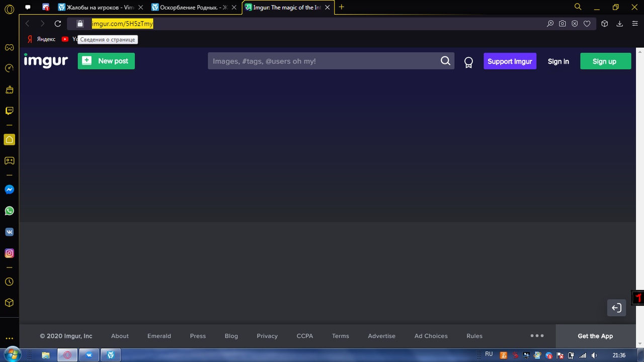Open Instagram in the sidebar
Image resolution: width=644 pixels, height=362 pixels.
(x=9, y=253)
